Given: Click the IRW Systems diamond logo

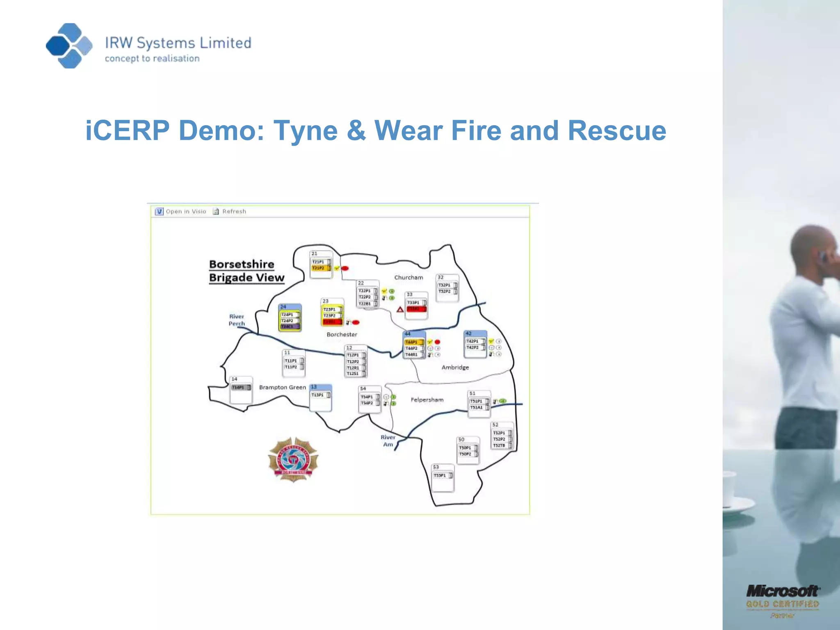Looking at the screenshot, I should pyautogui.click(x=69, y=46).
